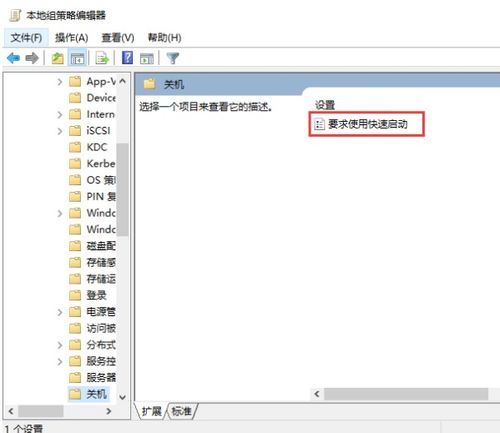Open Help with question mark icon
Viewport: 500px width, 433px height.
127,58
